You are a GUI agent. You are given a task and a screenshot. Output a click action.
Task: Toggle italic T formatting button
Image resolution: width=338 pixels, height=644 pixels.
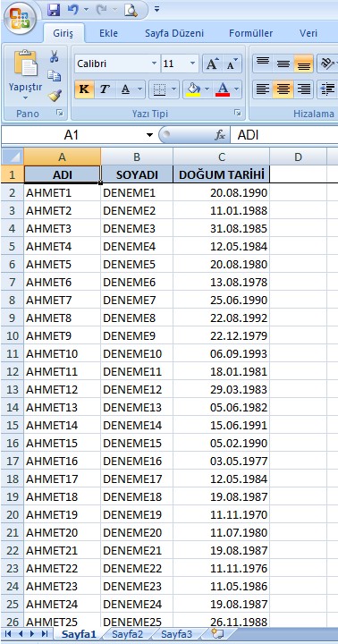click(105, 89)
